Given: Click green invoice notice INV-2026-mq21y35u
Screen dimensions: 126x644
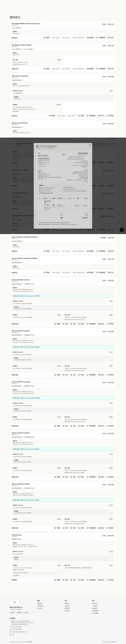Looking at the screenshot, I should coord(63,296).
